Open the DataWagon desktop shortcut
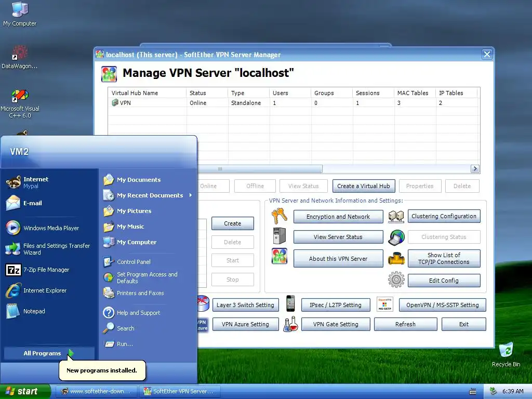532x399 pixels. click(x=19, y=57)
